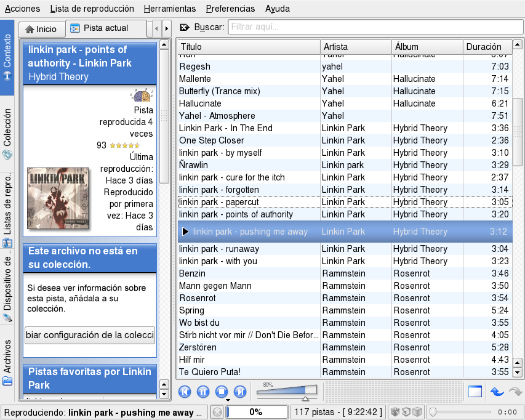The image size is (525, 420).
Task: Open the Herramientas menu
Action: (x=170, y=9)
